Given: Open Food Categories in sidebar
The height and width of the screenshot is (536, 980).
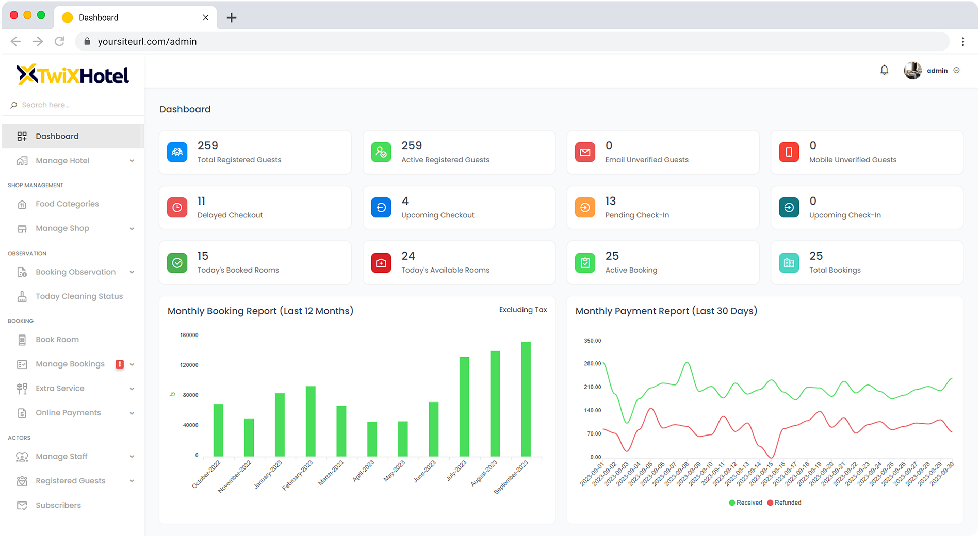Looking at the screenshot, I should point(67,204).
